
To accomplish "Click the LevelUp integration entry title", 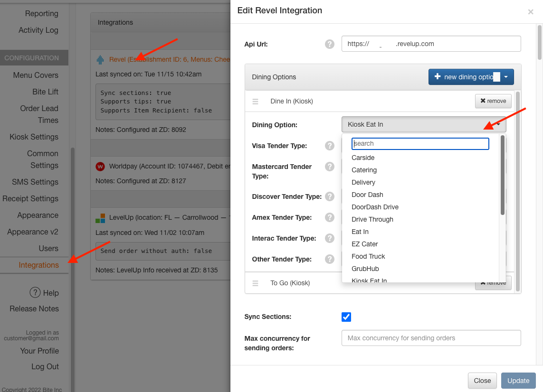I will [x=169, y=218].
